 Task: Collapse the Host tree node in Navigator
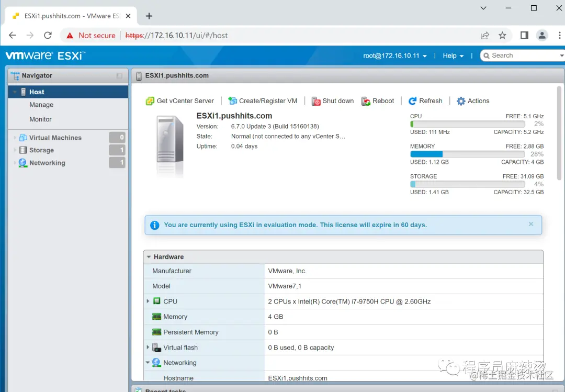coord(15,92)
